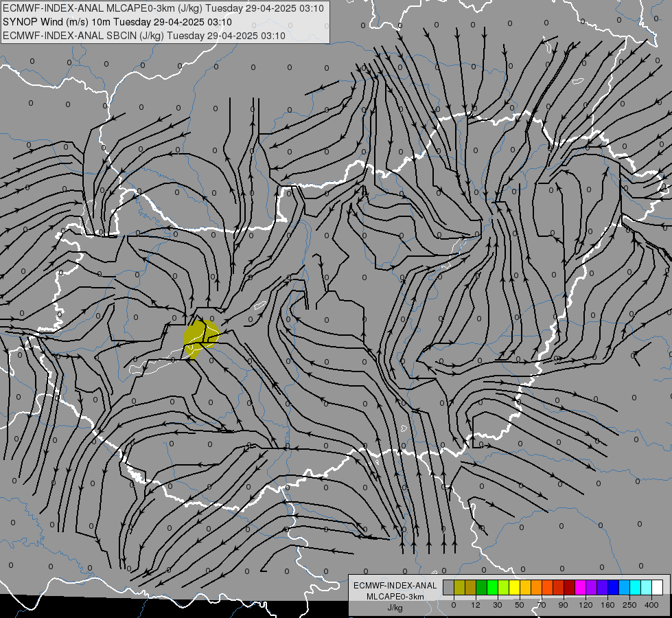Click the '12' value on legend scale

click(x=476, y=605)
